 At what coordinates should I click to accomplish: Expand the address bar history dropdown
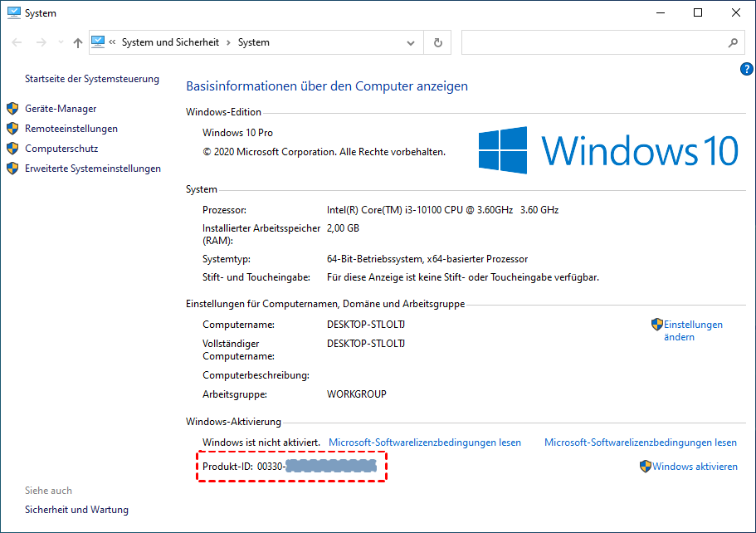click(411, 43)
